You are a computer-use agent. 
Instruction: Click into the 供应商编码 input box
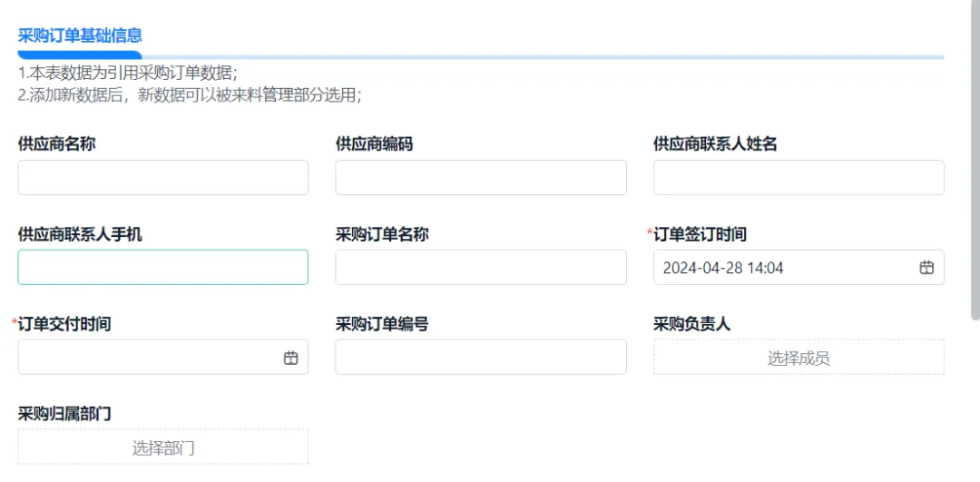(x=481, y=178)
